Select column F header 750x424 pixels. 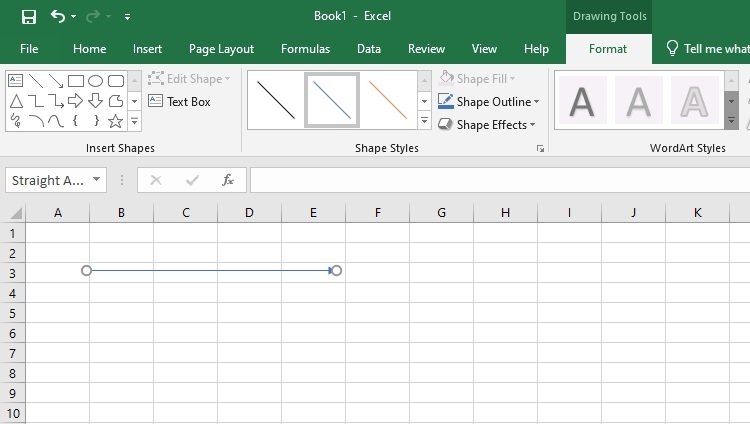[378, 212]
